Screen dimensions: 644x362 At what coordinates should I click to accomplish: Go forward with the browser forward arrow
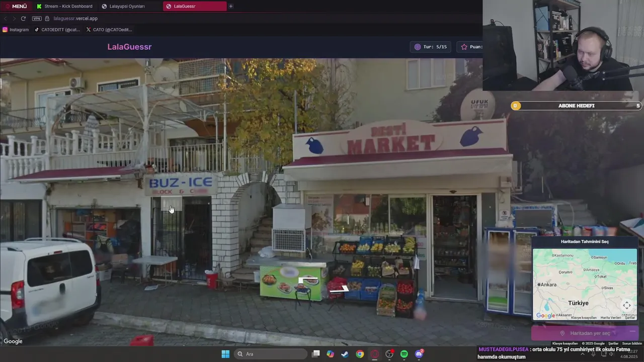[14, 19]
